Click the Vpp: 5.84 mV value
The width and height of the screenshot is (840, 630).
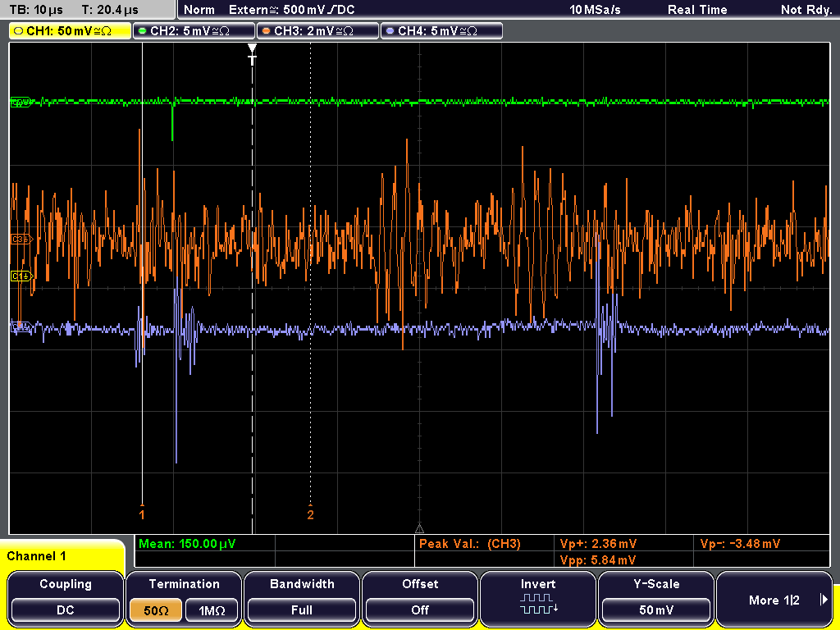point(598,560)
